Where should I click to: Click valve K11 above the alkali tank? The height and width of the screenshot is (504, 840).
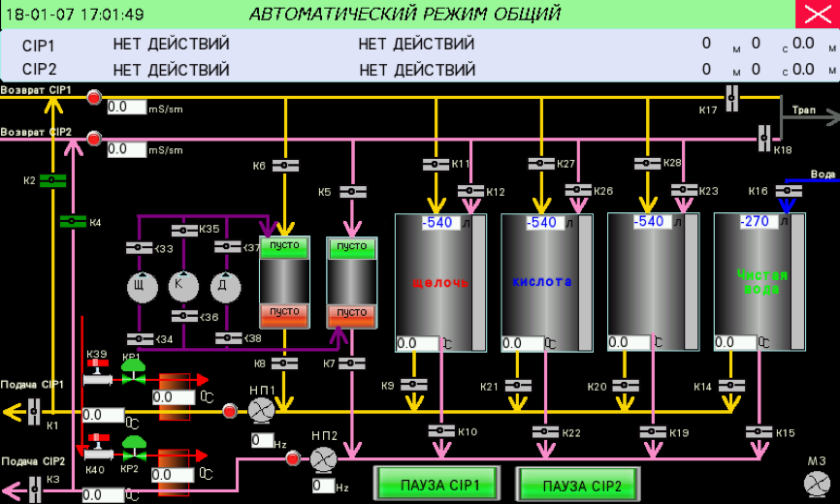[x=436, y=164]
